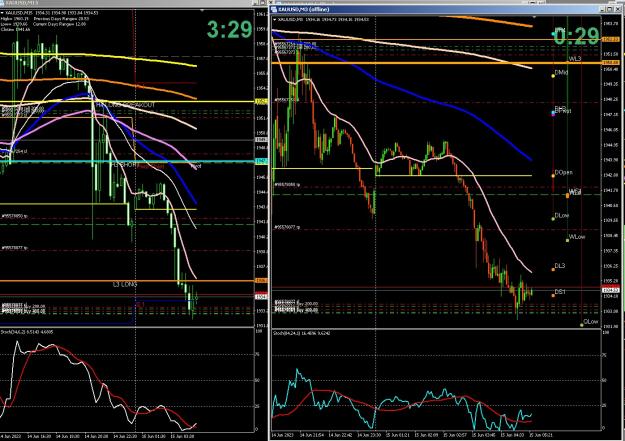Select the cyan horizontal line in M15 chart
This screenshot has width=625, height=441.
(127, 161)
